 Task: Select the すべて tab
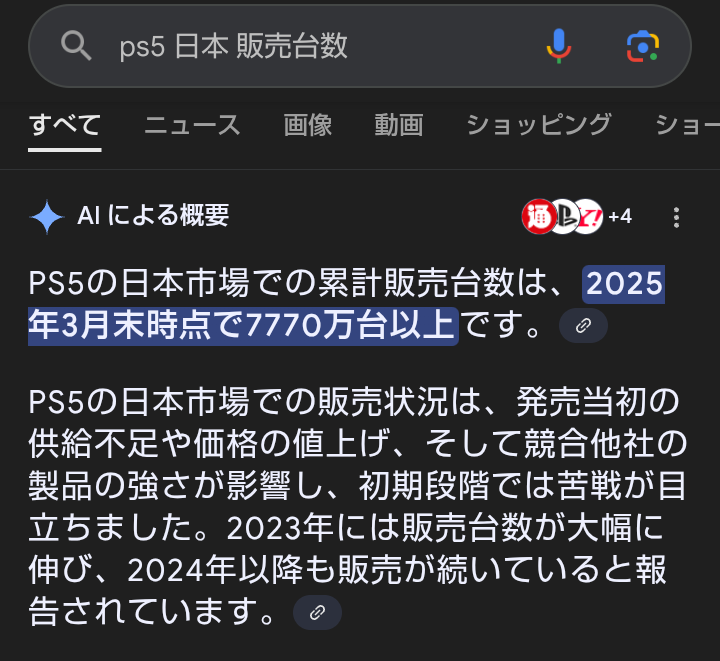(65, 125)
